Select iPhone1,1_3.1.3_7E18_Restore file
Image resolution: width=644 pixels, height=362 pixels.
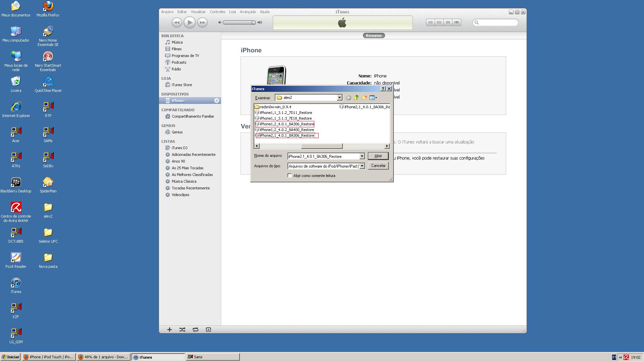[x=283, y=118]
